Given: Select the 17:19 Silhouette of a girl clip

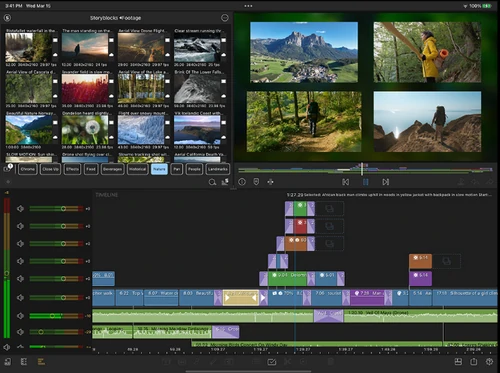Looking at the screenshot, I should pyautogui.click(x=465, y=297).
